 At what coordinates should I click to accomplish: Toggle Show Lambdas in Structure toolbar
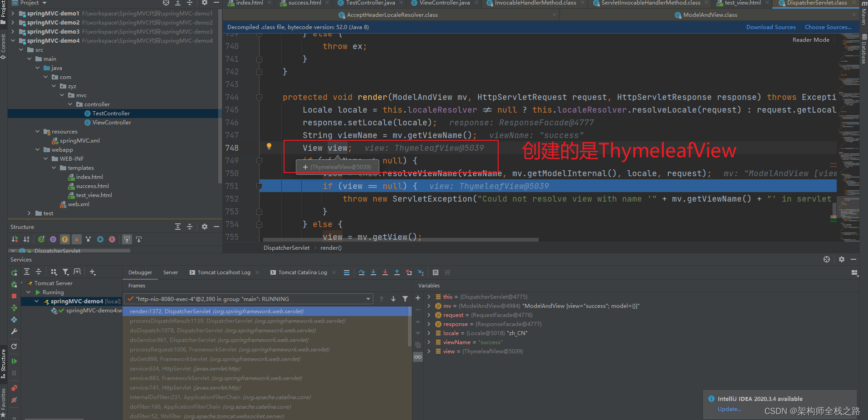(x=112, y=239)
